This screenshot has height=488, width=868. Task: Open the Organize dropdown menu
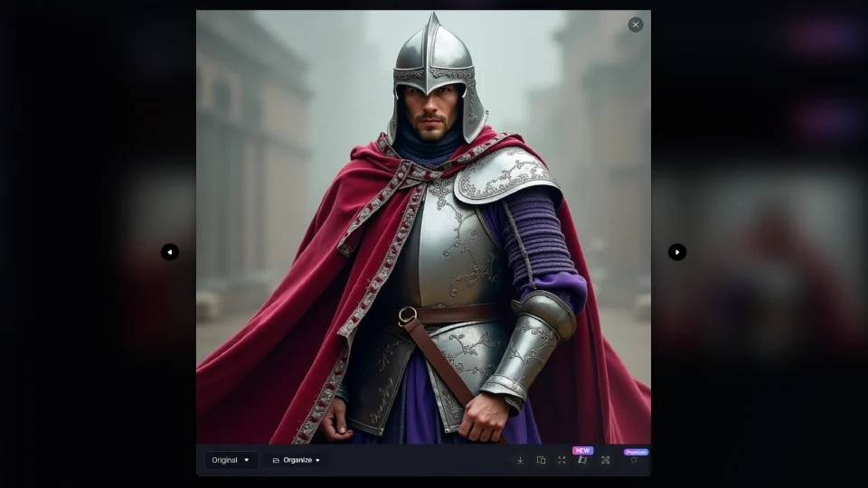point(297,460)
